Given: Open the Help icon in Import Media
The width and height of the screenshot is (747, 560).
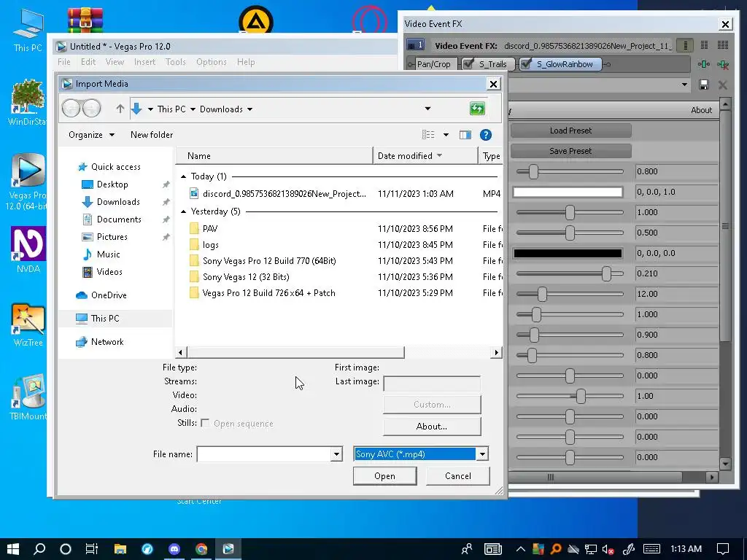Looking at the screenshot, I should tap(485, 135).
